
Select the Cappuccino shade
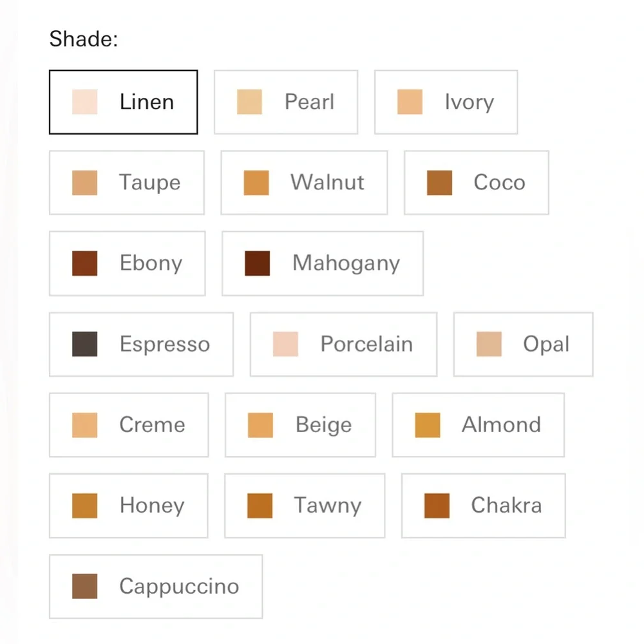(156, 586)
